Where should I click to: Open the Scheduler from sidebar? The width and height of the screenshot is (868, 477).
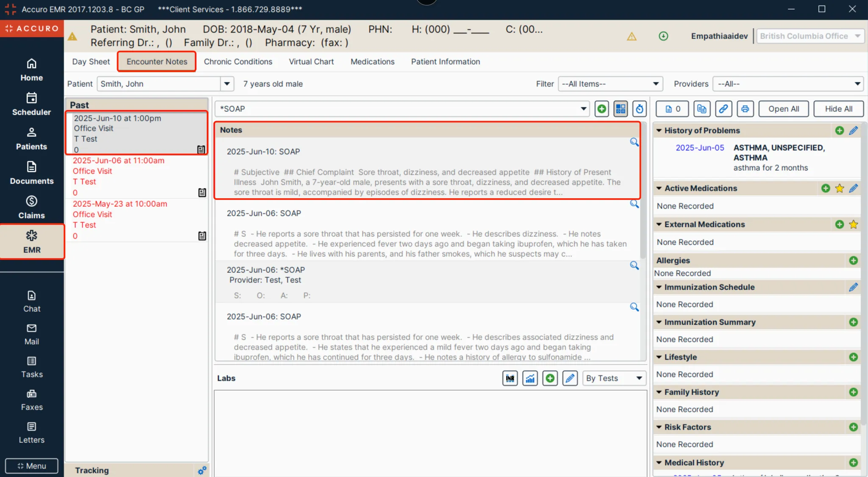coord(31,104)
